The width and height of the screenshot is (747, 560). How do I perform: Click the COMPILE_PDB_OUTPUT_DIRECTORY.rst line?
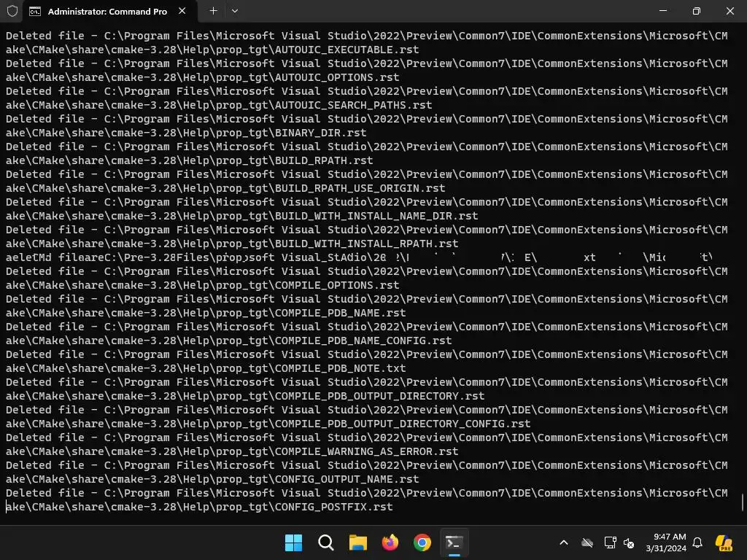245,396
